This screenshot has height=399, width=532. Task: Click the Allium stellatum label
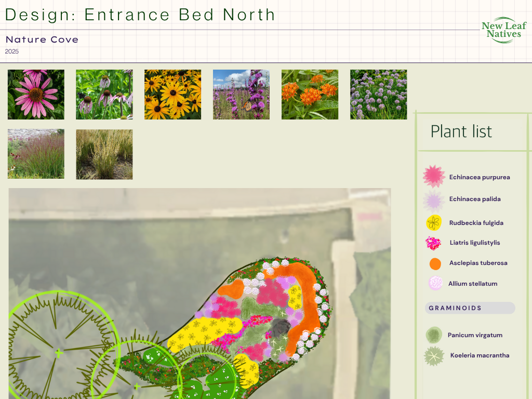click(473, 284)
